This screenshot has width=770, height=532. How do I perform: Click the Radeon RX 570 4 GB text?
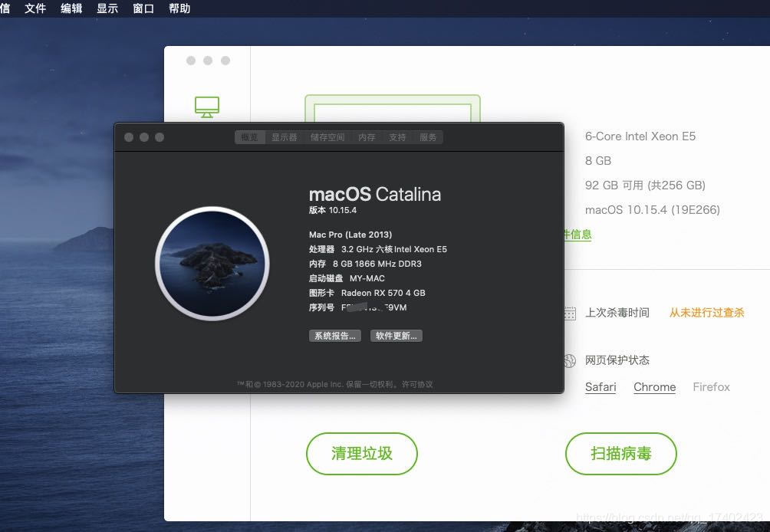[383, 293]
